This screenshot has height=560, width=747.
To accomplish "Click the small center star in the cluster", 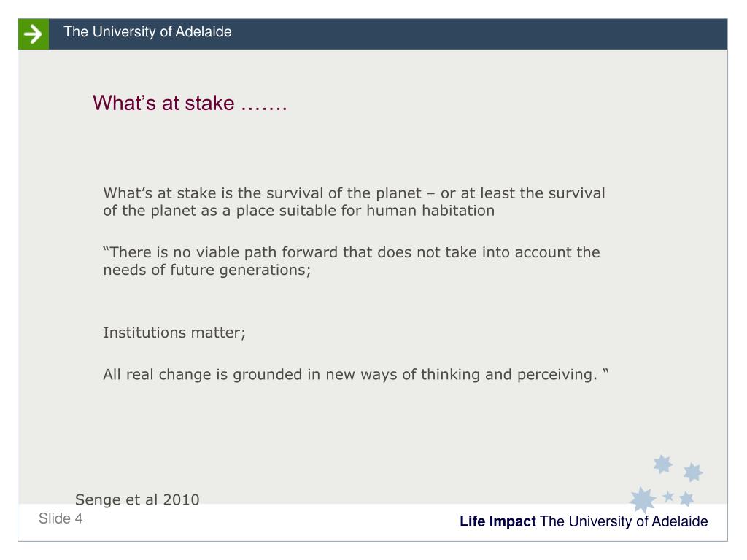I will coord(668,497).
